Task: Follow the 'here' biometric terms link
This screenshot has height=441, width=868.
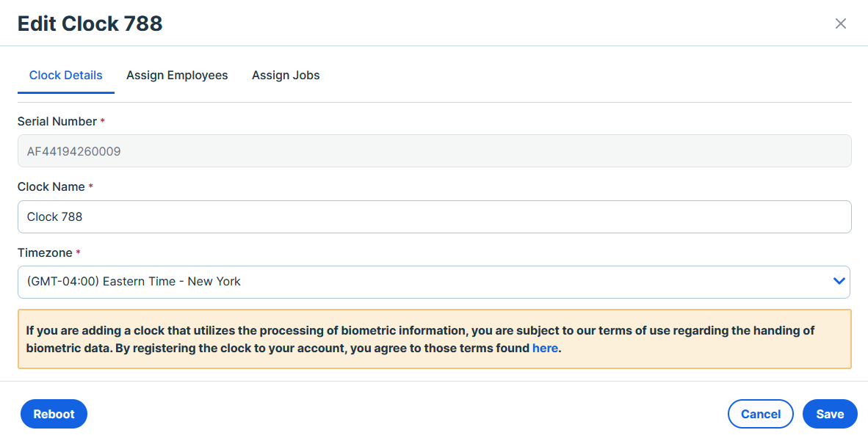Action: [546, 348]
